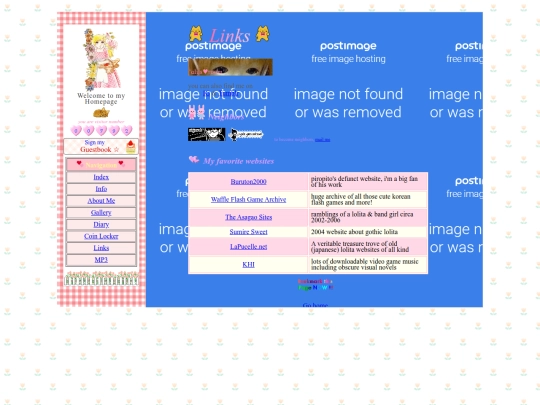This screenshot has width=540, height=405.
Task: Click the mail me link beside the neighbor banners
Action: 322,139
